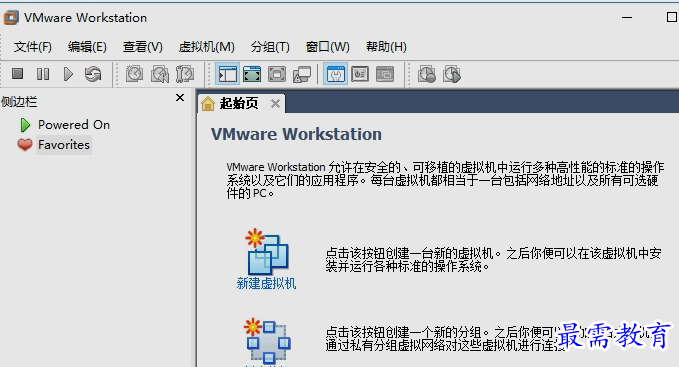
Task: Click the VMware Workstation title bar logo
Action: (x=11, y=18)
